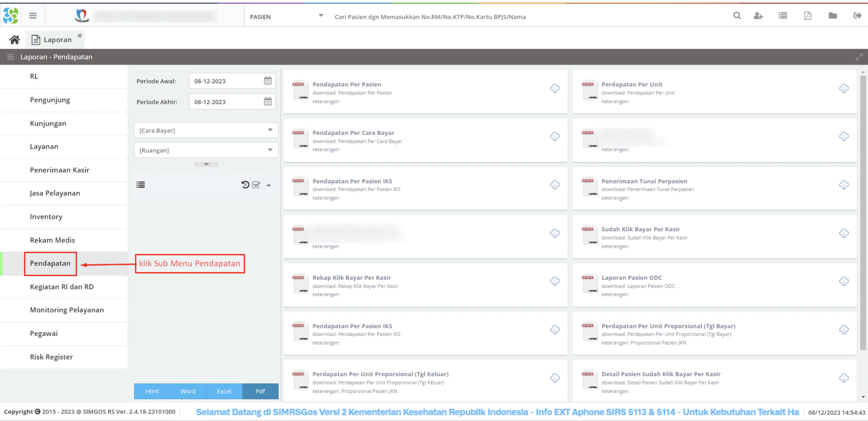The height and width of the screenshot is (421, 868).
Task: Click the report list vertical scrollbar
Action: pos(863,212)
